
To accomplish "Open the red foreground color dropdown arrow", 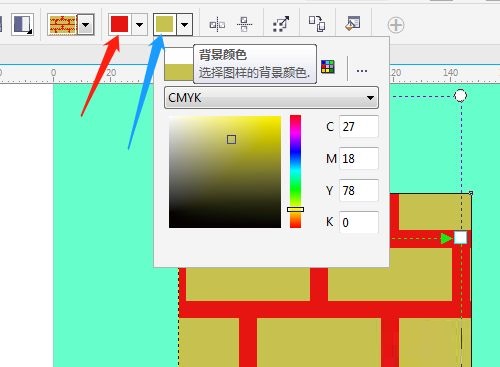I will point(139,25).
